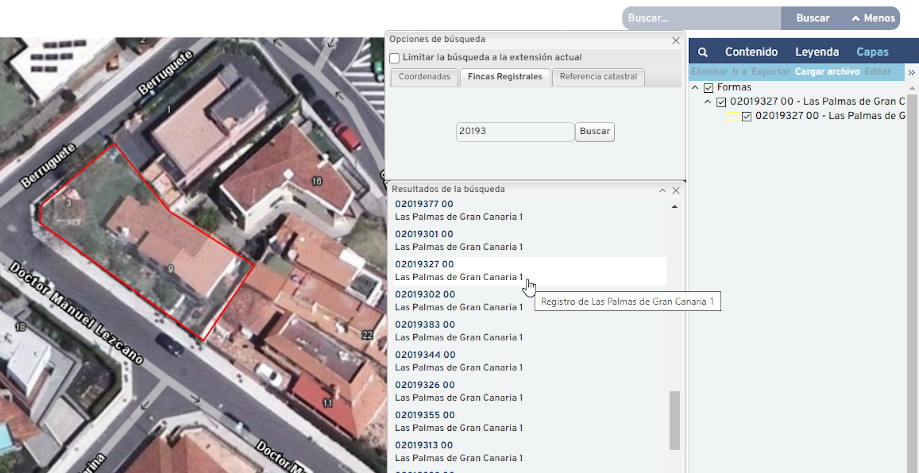Click the parent '02019327 00 - Las Palmas' tree label
The height and width of the screenshot is (473, 919).
coord(818,101)
